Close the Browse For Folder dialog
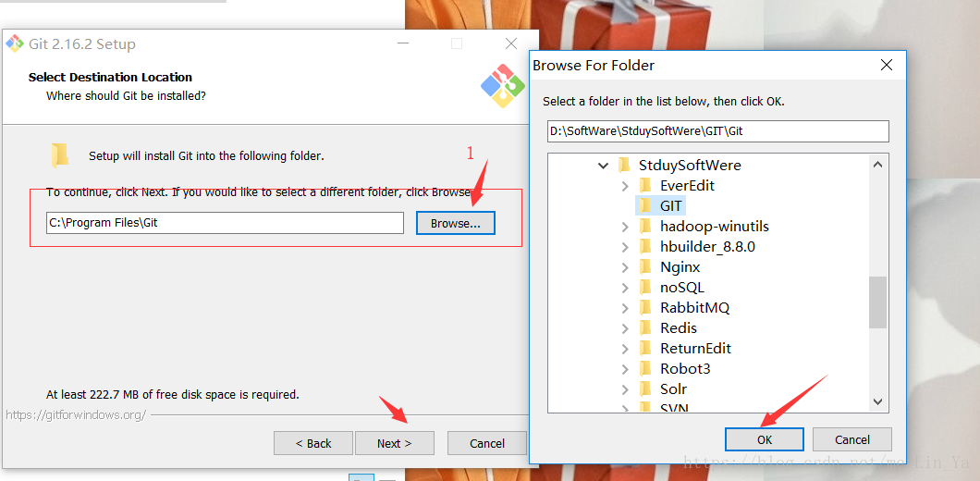 886,65
